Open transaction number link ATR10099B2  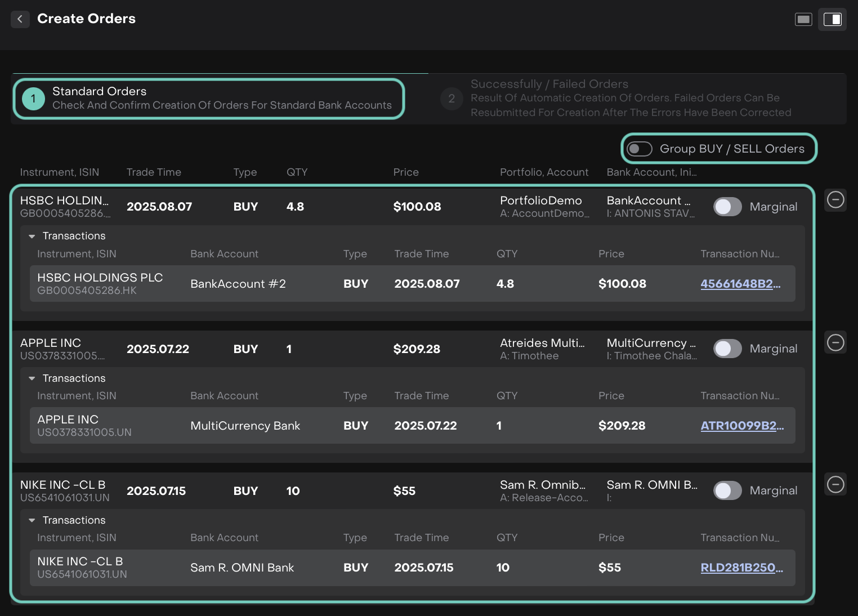pyautogui.click(x=741, y=426)
